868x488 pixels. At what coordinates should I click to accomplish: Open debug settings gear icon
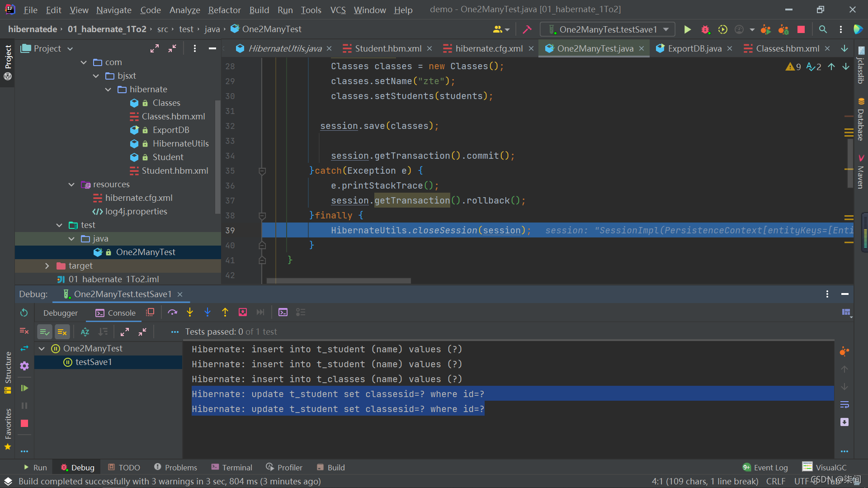tap(24, 366)
